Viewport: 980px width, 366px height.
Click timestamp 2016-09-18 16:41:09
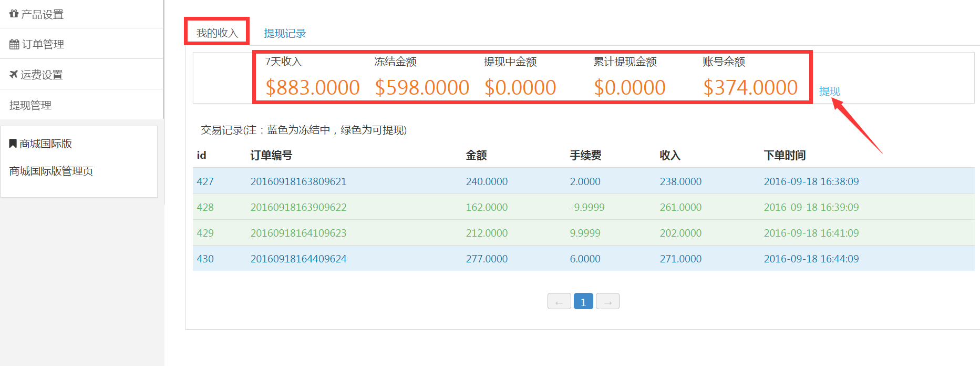click(x=811, y=233)
